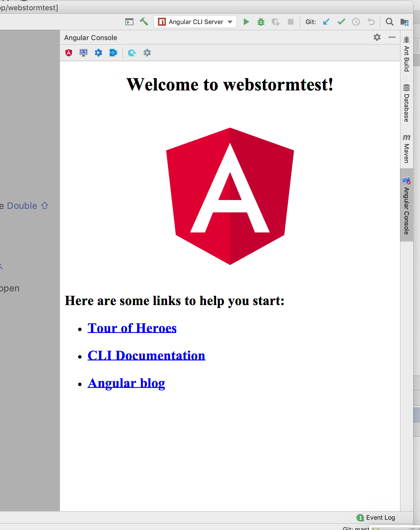Click the run anything terminal icon

pyautogui.click(x=129, y=22)
